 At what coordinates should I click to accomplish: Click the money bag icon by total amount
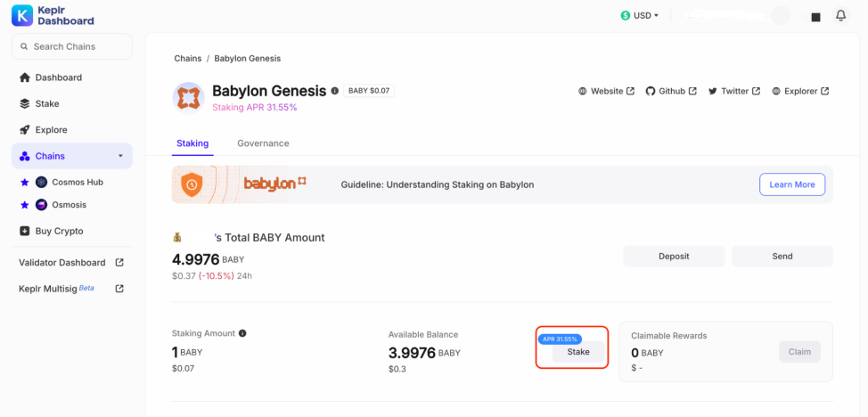pyautogui.click(x=177, y=238)
